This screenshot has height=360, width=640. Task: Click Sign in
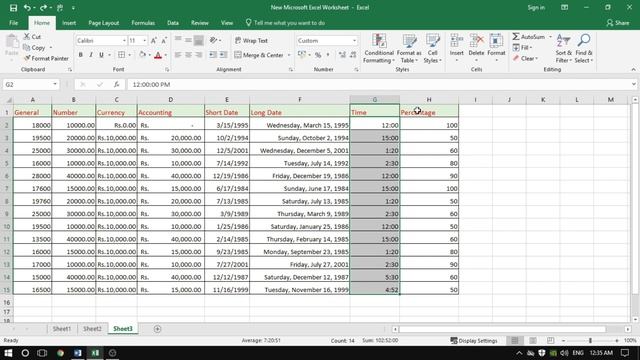[536, 8]
